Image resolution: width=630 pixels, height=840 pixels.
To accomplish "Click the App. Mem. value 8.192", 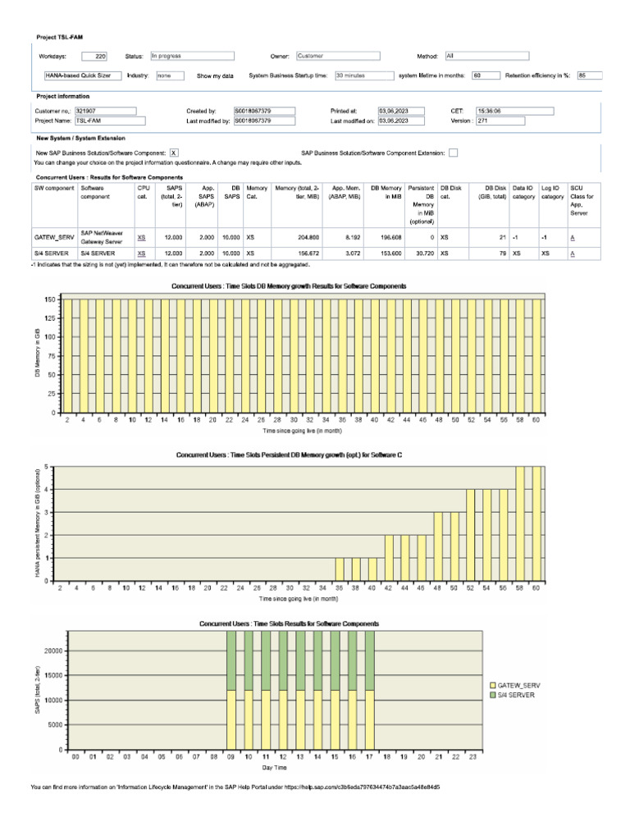I will click(x=353, y=237).
